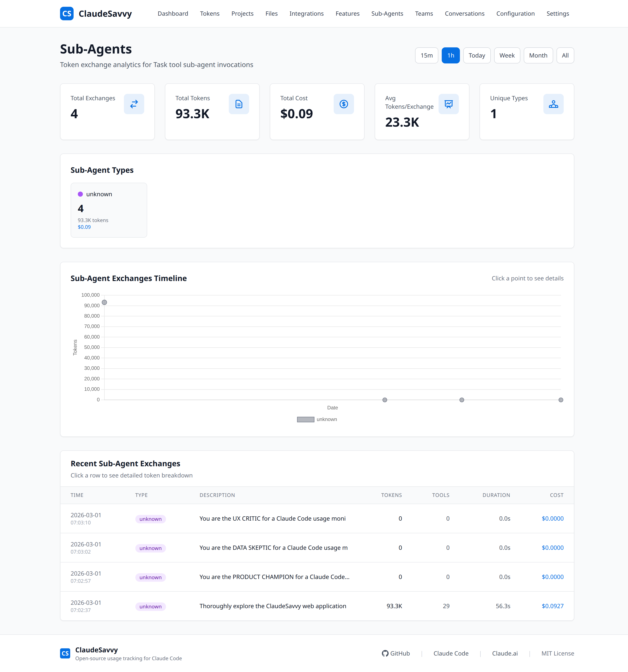
Task: Select the 15m time range
Action: point(426,55)
